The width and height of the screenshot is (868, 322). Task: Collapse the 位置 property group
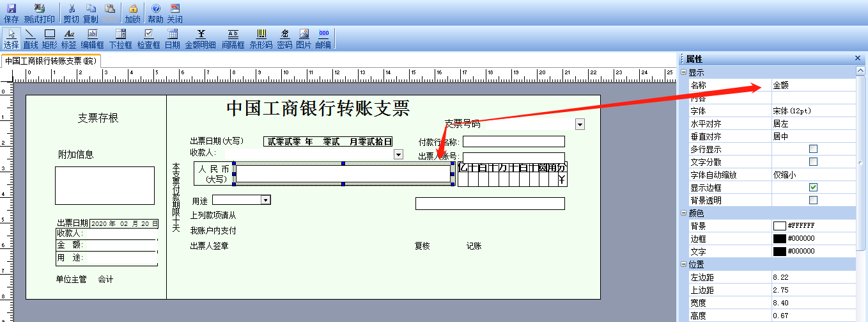coord(684,264)
